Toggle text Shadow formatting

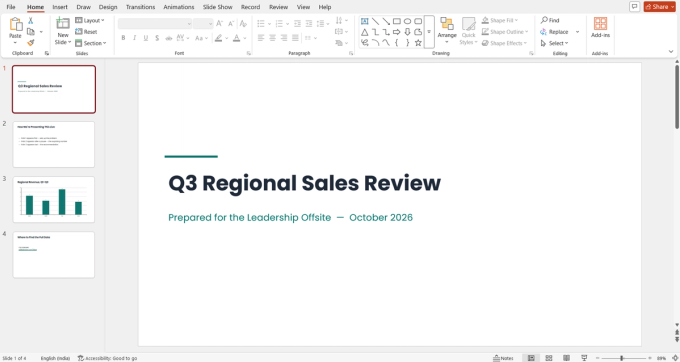point(157,38)
